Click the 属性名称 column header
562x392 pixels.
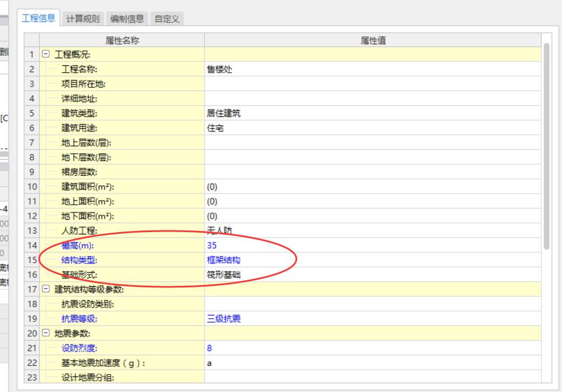[x=122, y=40]
